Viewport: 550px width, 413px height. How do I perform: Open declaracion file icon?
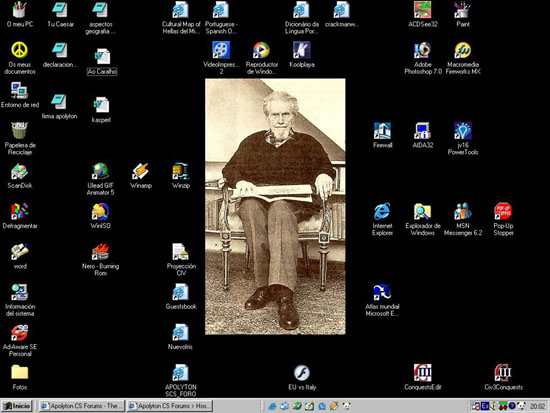60,50
